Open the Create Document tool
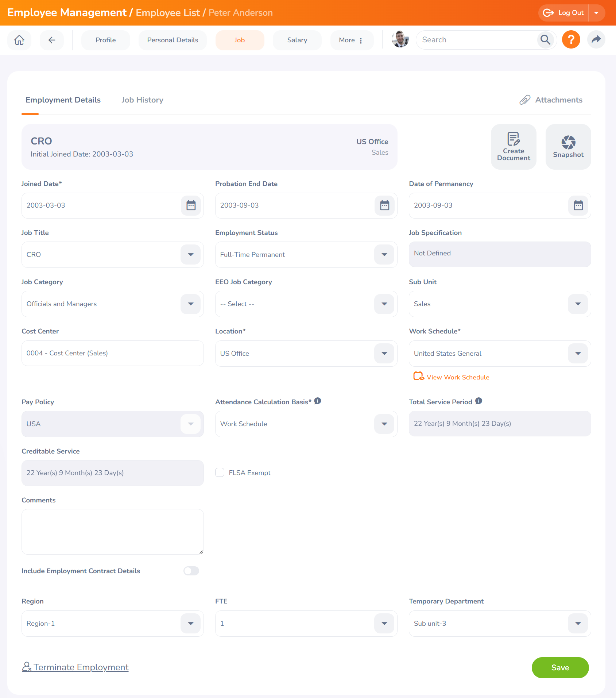Image resolution: width=616 pixels, height=698 pixels. (513, 147)
